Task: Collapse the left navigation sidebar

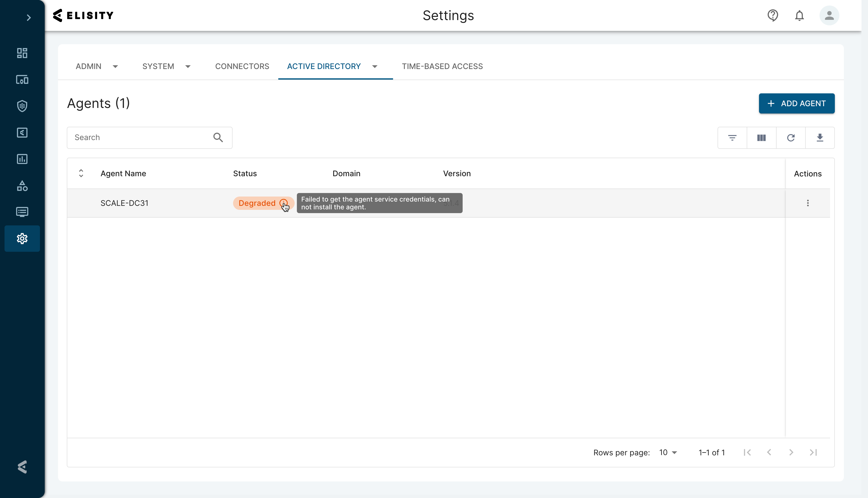Action: pyautogui.click(x=29, y=17)
